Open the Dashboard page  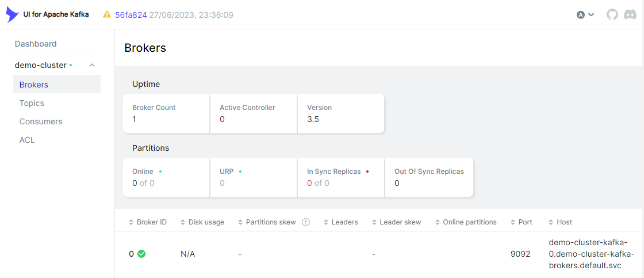[x=36, y=44]
